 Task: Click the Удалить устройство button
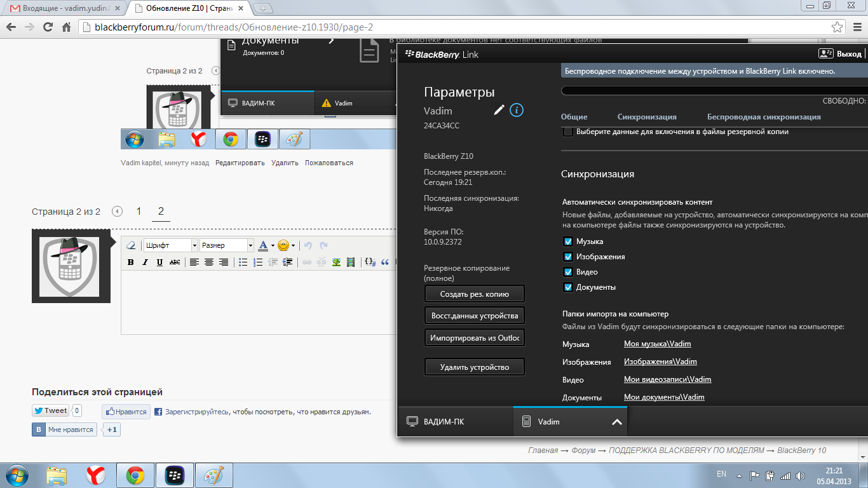(475, 367)
